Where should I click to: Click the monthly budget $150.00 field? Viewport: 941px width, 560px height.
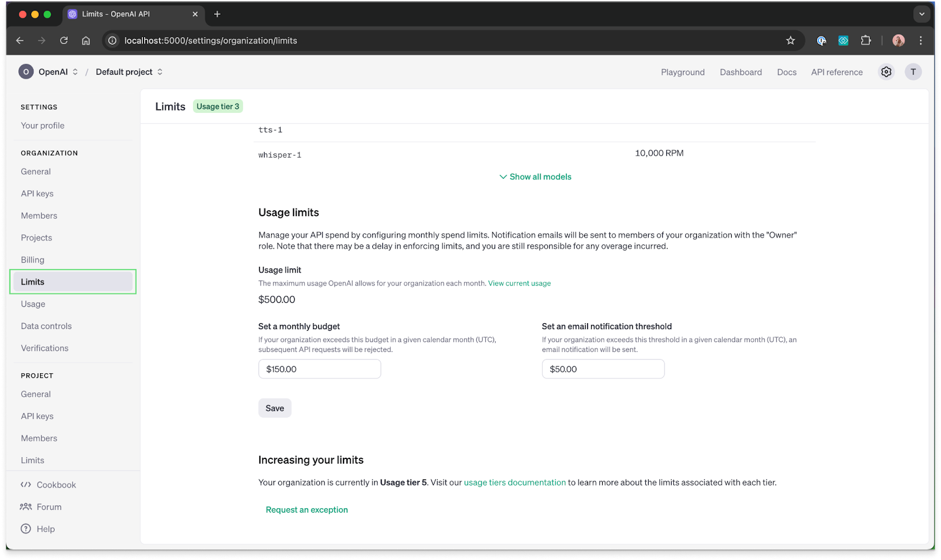[319, 369]
